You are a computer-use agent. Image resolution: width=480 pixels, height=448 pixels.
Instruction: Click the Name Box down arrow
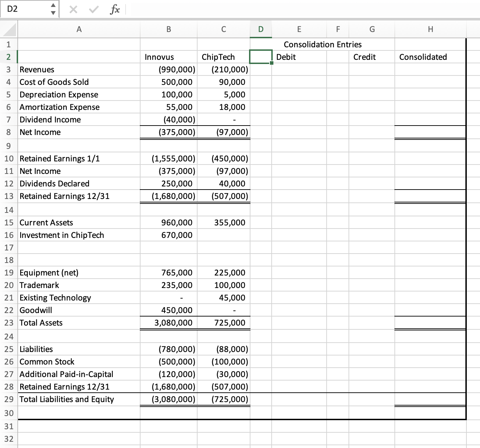[x=54, y=13]
